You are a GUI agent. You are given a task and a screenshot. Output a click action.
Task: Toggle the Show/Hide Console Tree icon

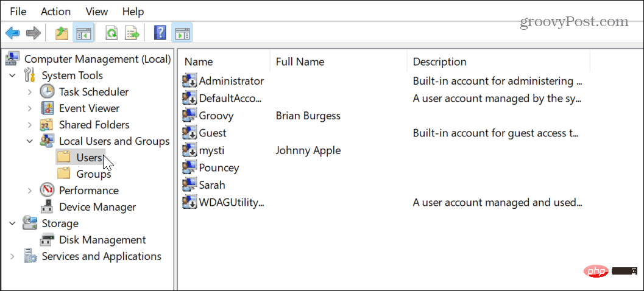point(83,33)
